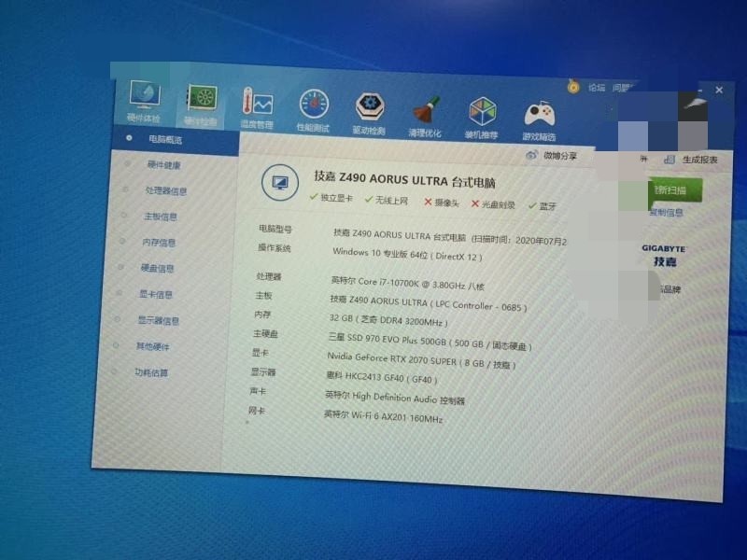Image resolution: width=747 pixels, height=560 pixels.
Task: Click the 主板 row label
Action: (x=263, y=295)
